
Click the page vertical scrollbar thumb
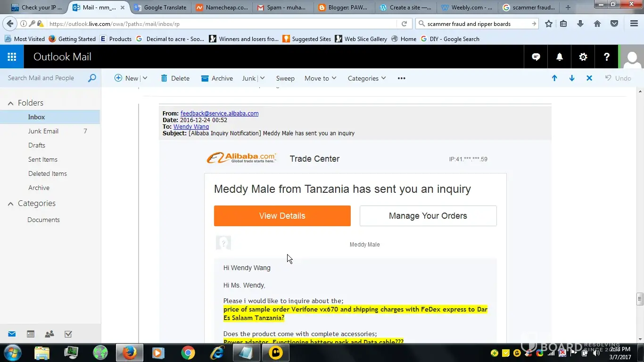pos(640,298)
